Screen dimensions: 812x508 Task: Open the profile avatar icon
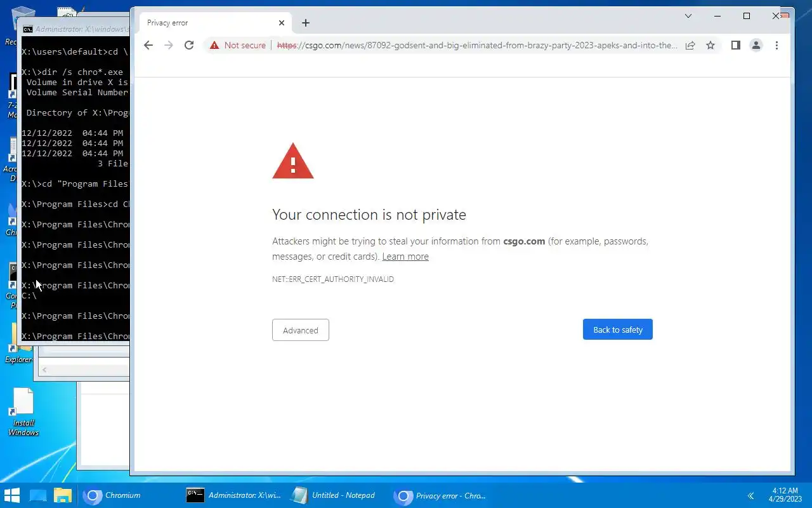(x=756, y=45)
